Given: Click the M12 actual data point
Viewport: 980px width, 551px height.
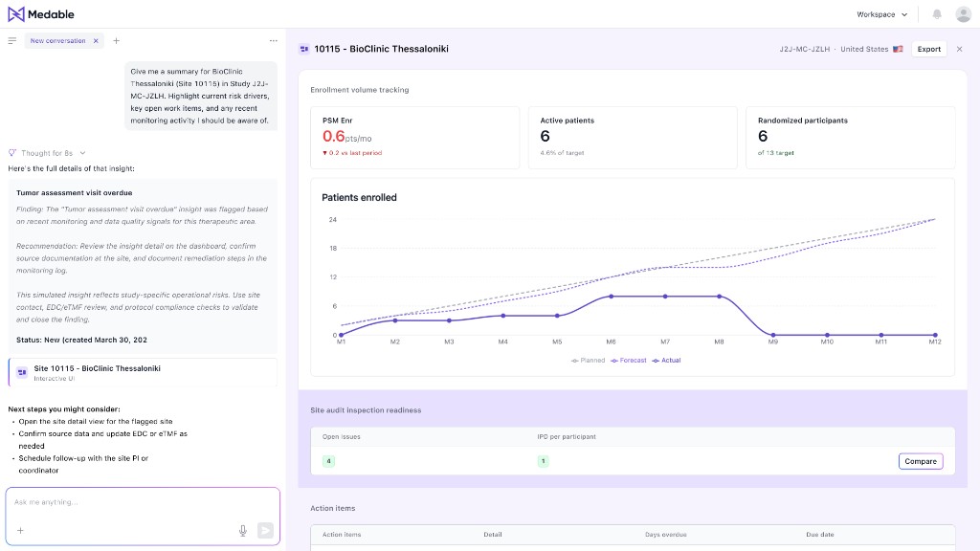Looking at the screenshot, I should pos(935,335).
